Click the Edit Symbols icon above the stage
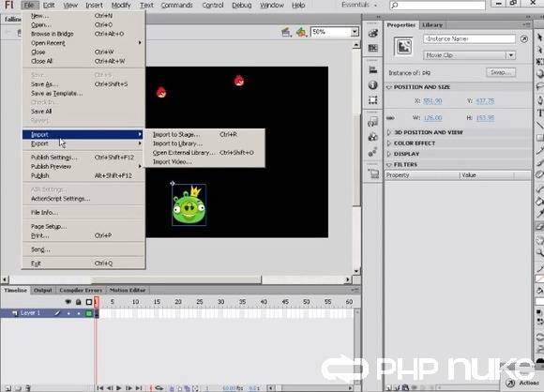This screenshot has height=392, width=544. [x=301, y=32]
